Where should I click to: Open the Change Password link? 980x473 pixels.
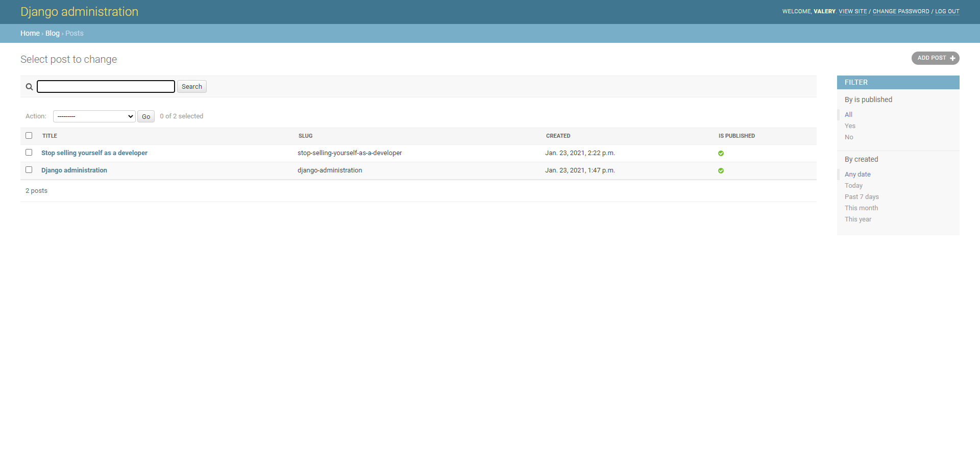pos(901,11)
